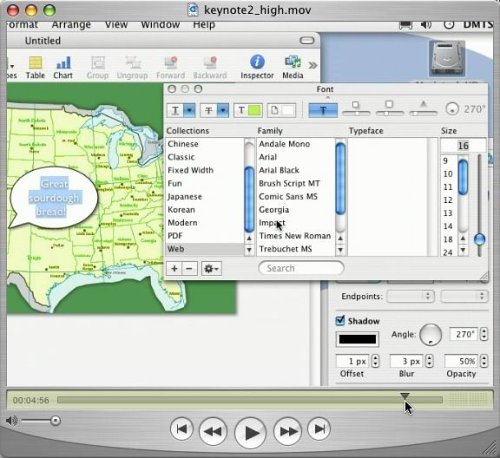This screenshot has height=458, width=500.
Task: Select font size 12
Action: tap(448, 200)
